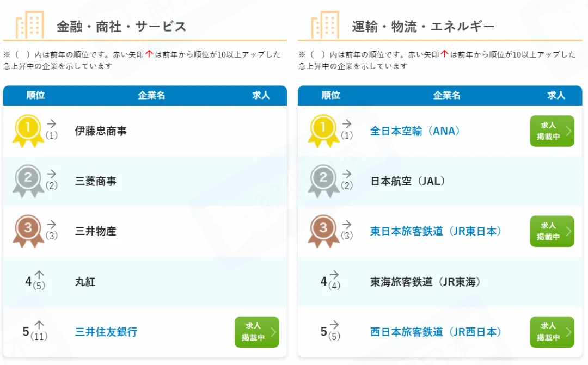Image resolution: width=588 pixels, height=365 pixels.
Task: Click 求人掲載中 button for 三井住友銀行
Action: 257,332
